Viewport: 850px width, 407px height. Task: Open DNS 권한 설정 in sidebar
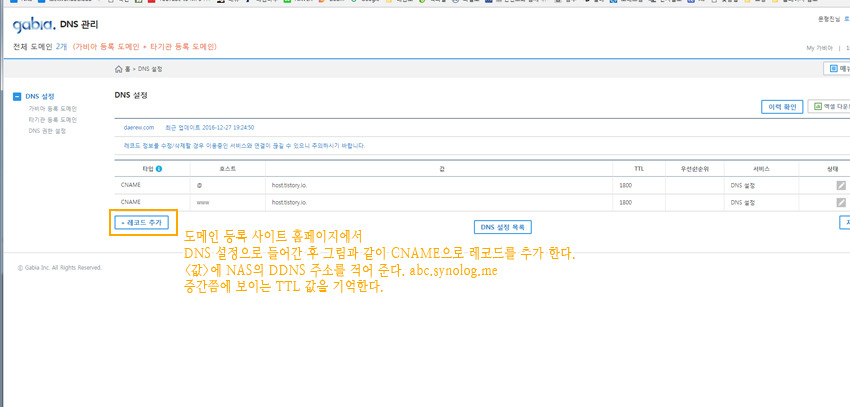click(47, 130)
